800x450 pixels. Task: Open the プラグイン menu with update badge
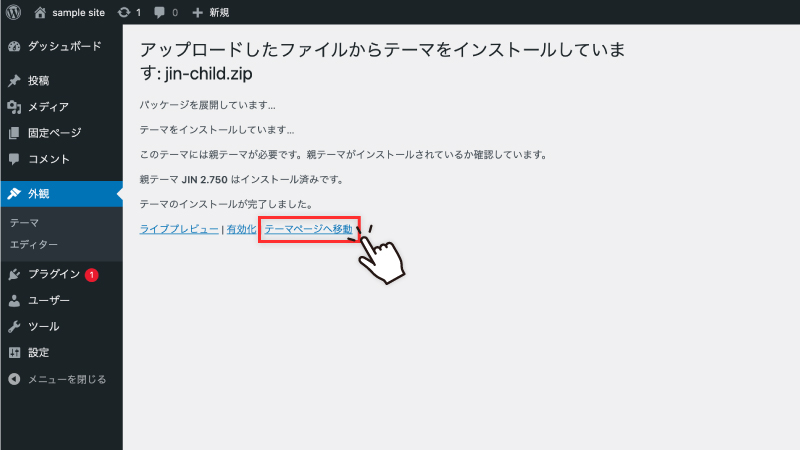coord(61,274)
